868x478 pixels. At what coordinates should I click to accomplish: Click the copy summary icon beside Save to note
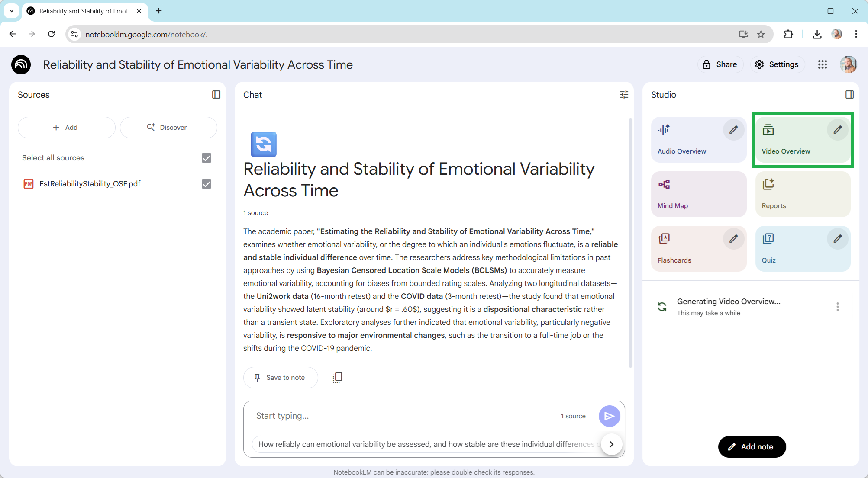coord(337,377)
